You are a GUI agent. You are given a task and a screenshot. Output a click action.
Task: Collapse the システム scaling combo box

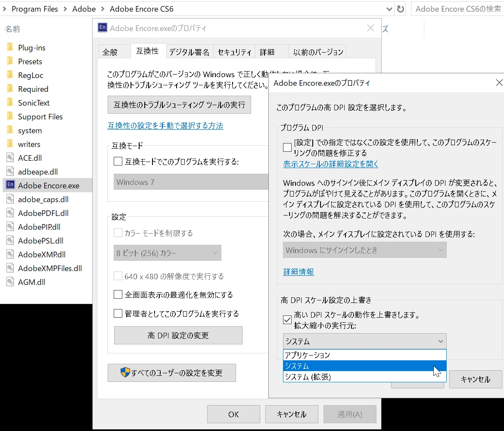tap(364, 341)
